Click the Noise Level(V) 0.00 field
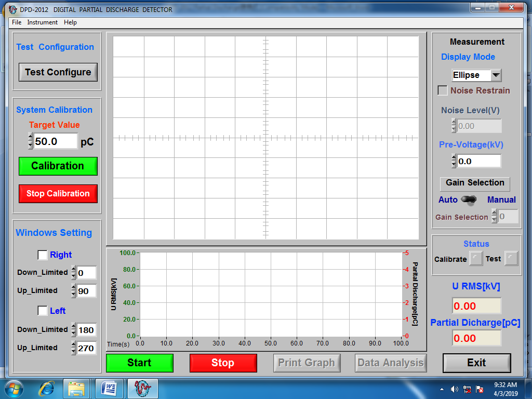Image resolution: width=532 pixels, height=399 pixels. point(479,126)
